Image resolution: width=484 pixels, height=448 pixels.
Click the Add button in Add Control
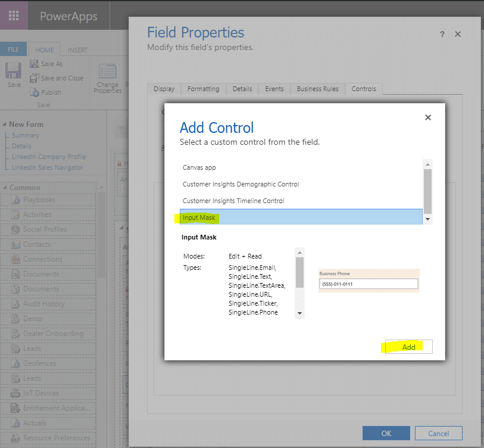(x=408, y=347)
